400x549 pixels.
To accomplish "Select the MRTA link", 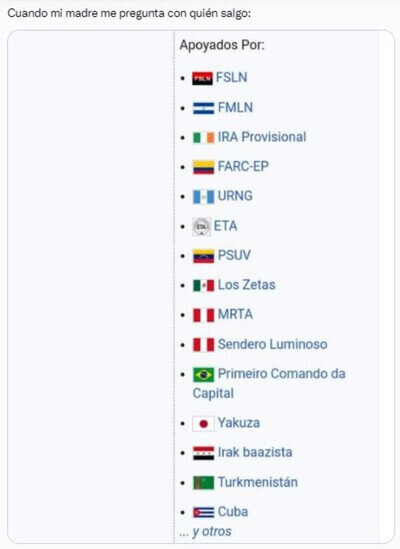I will tap(235, 314).
